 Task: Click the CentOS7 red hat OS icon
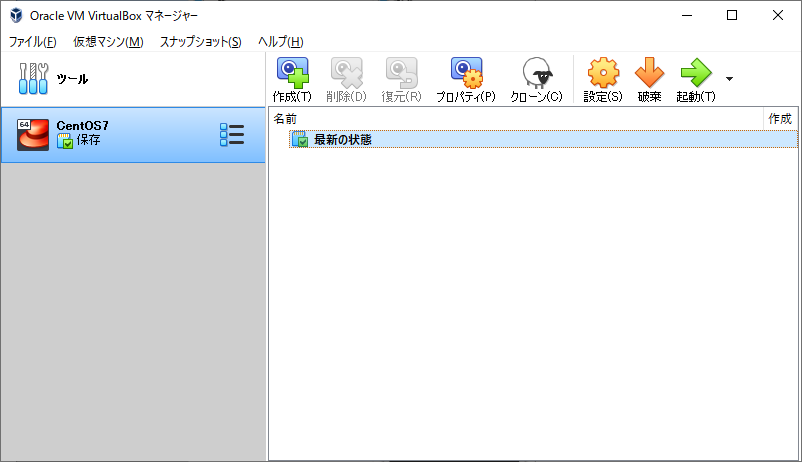[33, 135]
